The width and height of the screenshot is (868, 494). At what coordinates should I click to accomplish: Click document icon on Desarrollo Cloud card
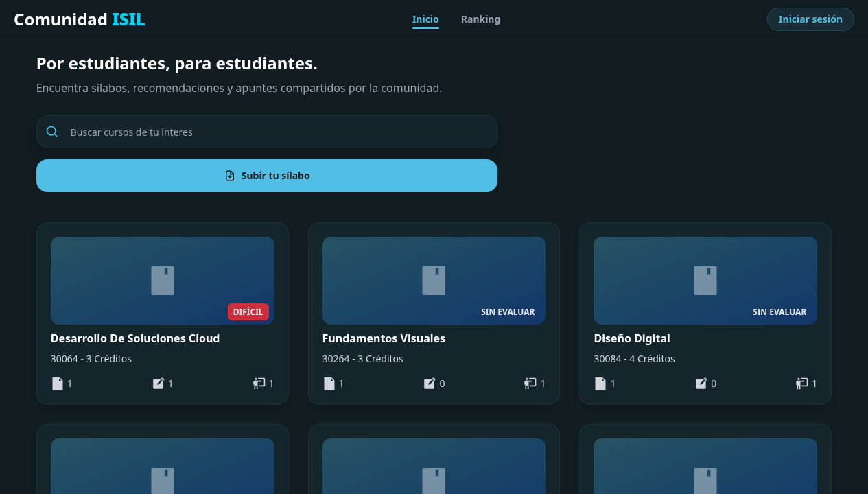click(x=58, y=384)
